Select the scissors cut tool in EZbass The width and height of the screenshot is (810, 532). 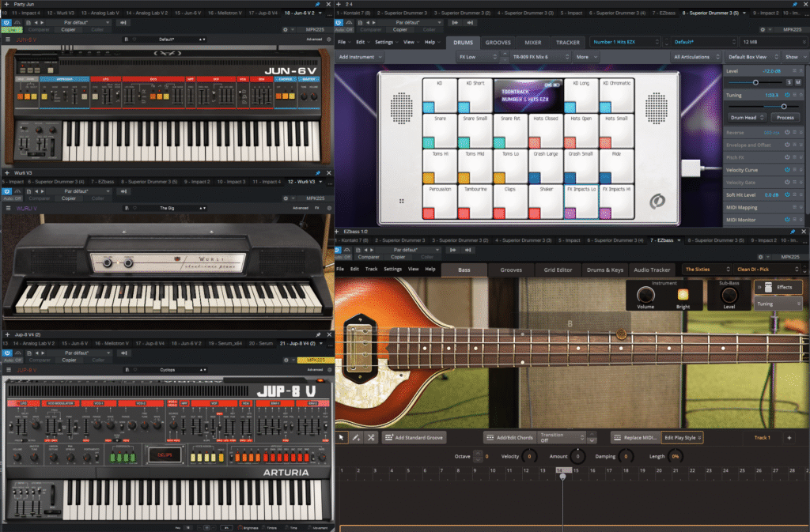[x=371, y=438]
